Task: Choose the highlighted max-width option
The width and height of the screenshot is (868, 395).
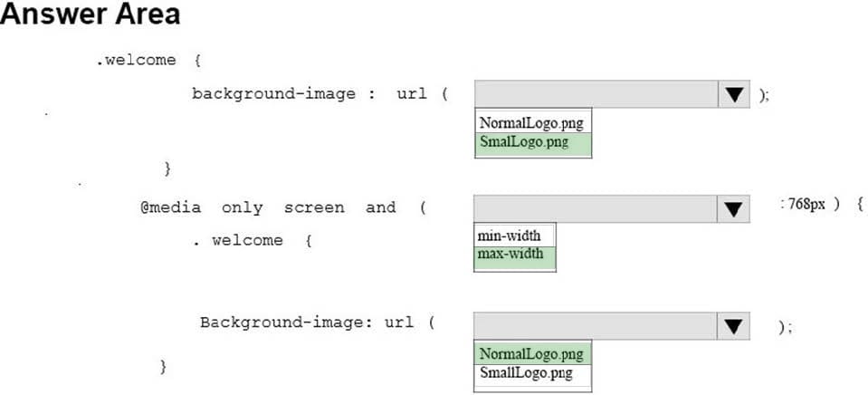Action: pos(510,255)
